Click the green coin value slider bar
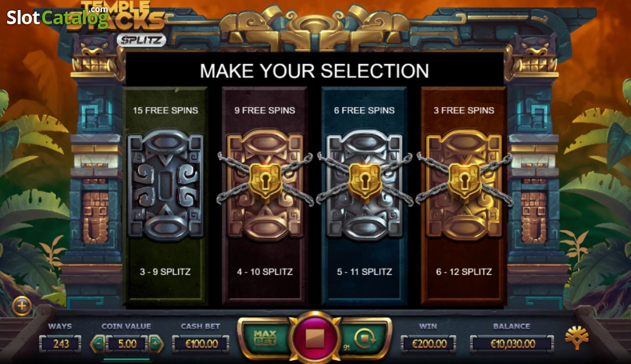The height and width of the screenshot is (364, 631). [127, 360]
